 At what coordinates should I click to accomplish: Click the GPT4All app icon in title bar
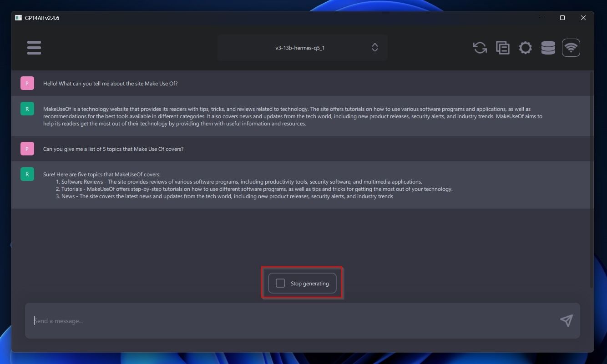click(x=18, y=18)
